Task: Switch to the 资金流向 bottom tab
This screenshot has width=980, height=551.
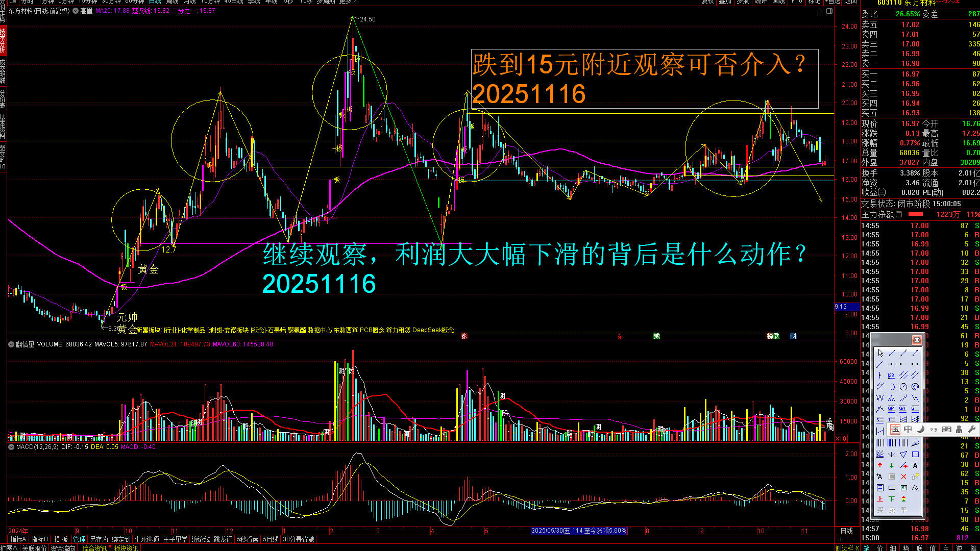Action: (63, 548)
